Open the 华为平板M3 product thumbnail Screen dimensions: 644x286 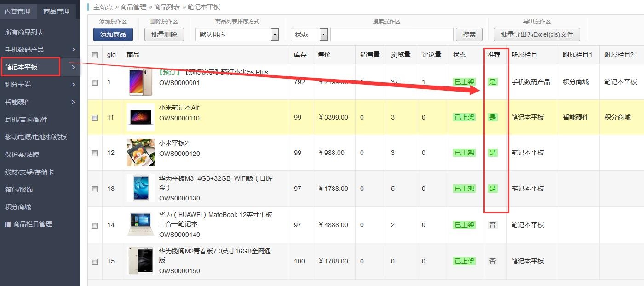141,188
